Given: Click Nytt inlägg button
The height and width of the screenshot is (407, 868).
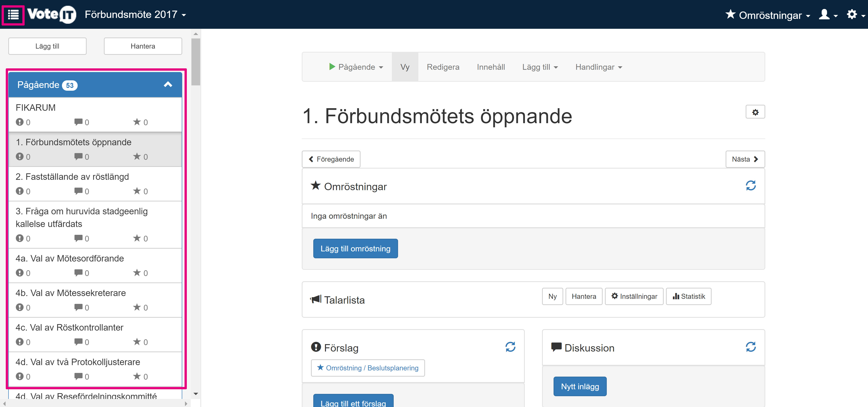Looking at the screenshot, I should point(580,387).
